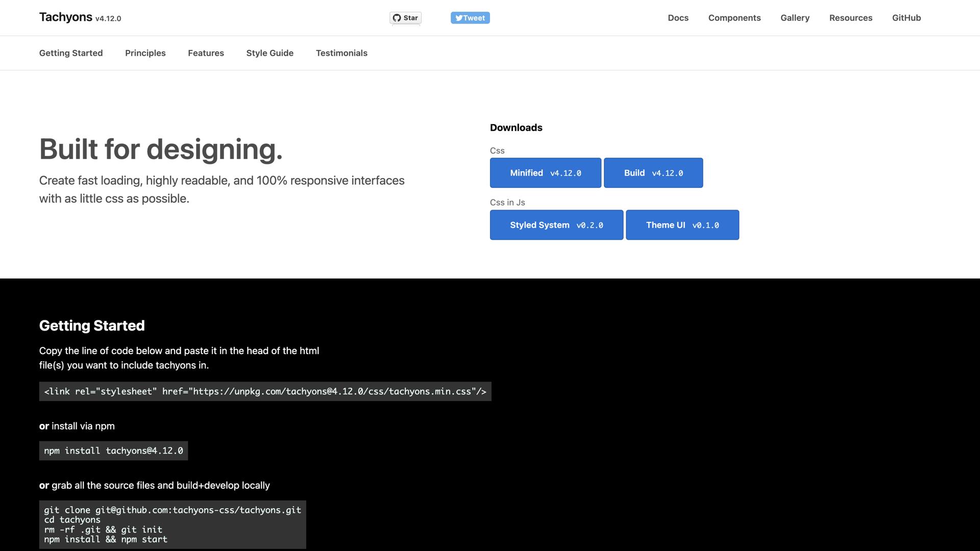Select the npm install command
This screenshot has height=551, width=980.
click(x=113, y=450)
